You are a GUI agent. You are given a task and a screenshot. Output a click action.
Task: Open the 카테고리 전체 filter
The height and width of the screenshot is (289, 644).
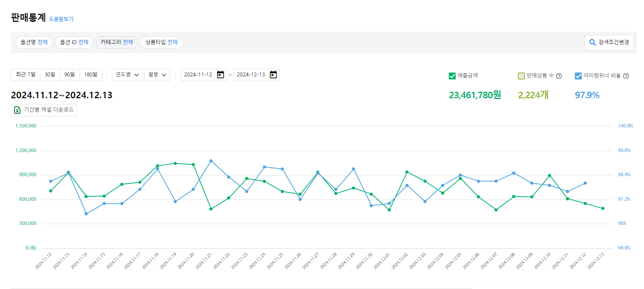(117, 42)
